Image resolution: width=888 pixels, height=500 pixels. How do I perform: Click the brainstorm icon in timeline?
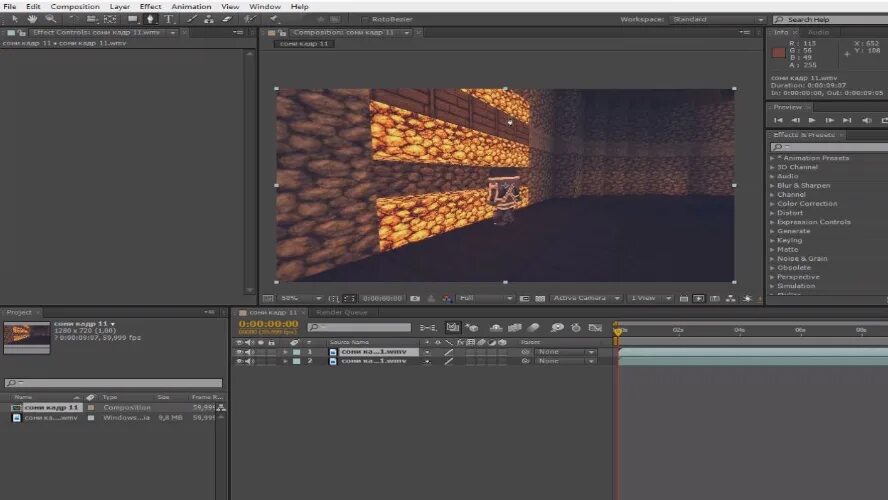(557, 328)
